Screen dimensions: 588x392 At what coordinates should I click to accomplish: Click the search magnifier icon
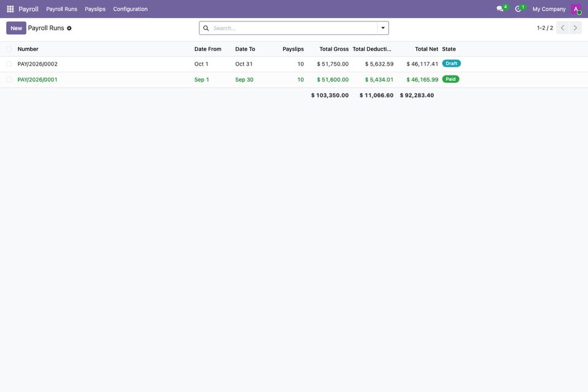[206, 28]
